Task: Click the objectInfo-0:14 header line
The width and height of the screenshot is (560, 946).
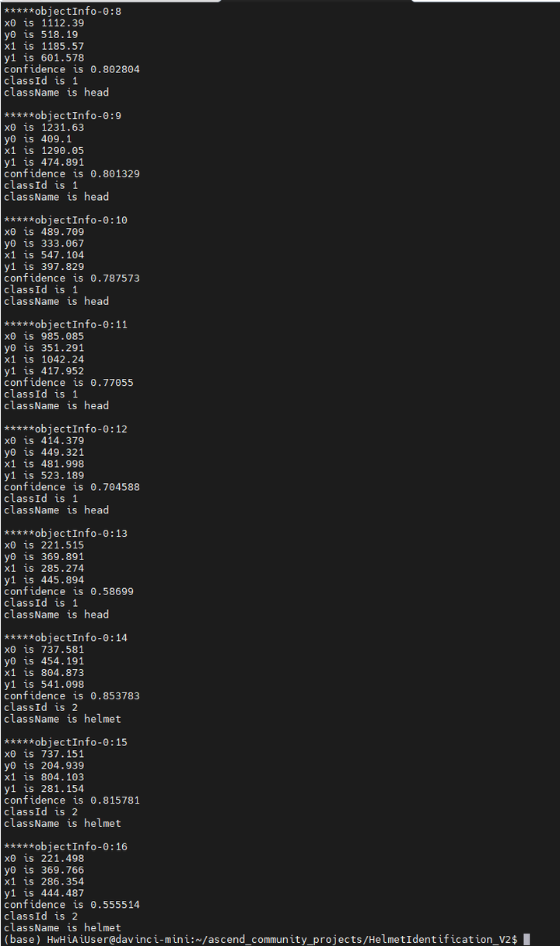Action: pyautogui.click(x=65, y=638)
